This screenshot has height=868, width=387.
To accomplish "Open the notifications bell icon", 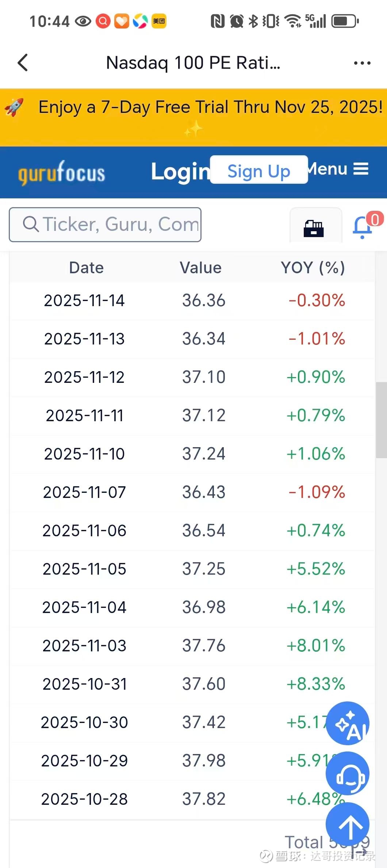I will 363,227.
